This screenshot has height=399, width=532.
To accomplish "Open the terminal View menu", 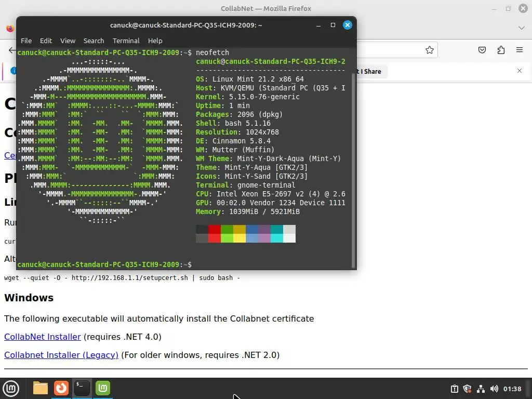I will click(x=68, y=41).
